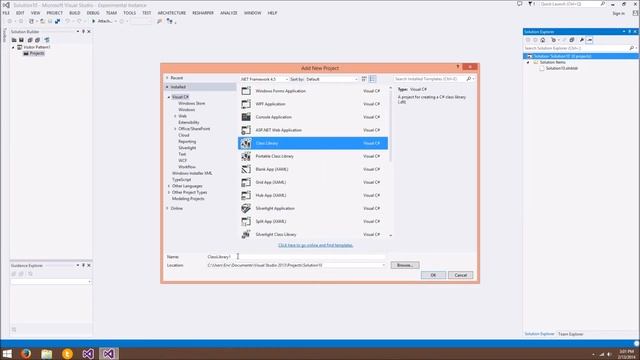640x360 pixels.
Task: Click the save icon in Solution Builder toolbar
Action: (21, 40)
